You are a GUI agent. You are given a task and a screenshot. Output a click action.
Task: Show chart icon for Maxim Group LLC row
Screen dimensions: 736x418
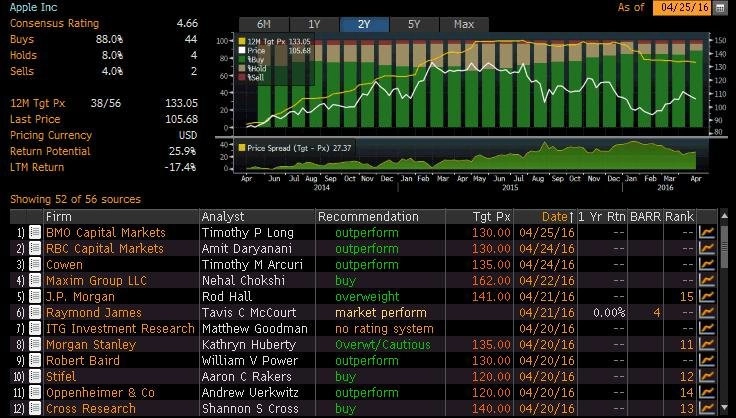[x=706, y=280]
